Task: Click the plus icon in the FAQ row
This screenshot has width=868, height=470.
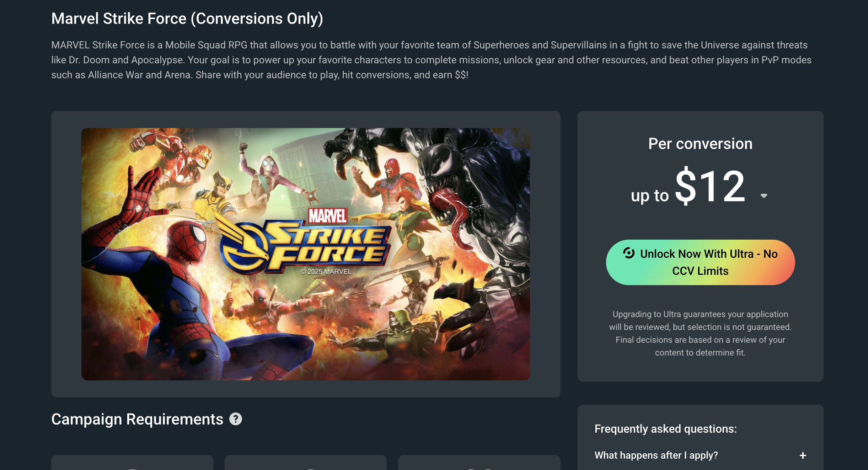Action: [803, 455]
